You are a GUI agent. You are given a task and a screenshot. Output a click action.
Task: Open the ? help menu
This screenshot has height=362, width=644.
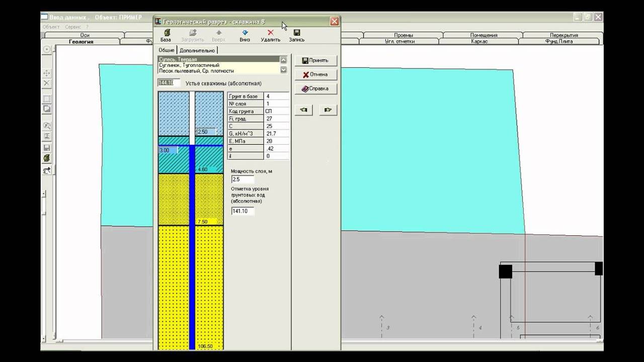(x=87, y=27)
